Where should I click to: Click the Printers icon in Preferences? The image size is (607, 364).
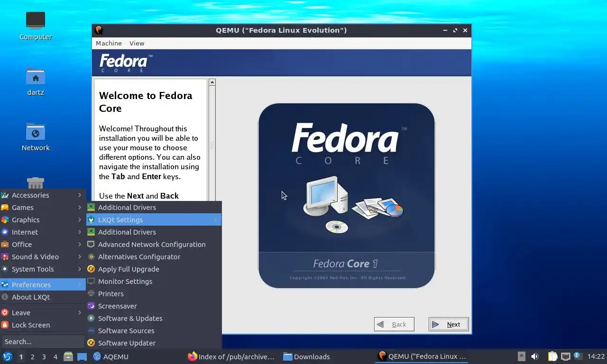[91, 294]
